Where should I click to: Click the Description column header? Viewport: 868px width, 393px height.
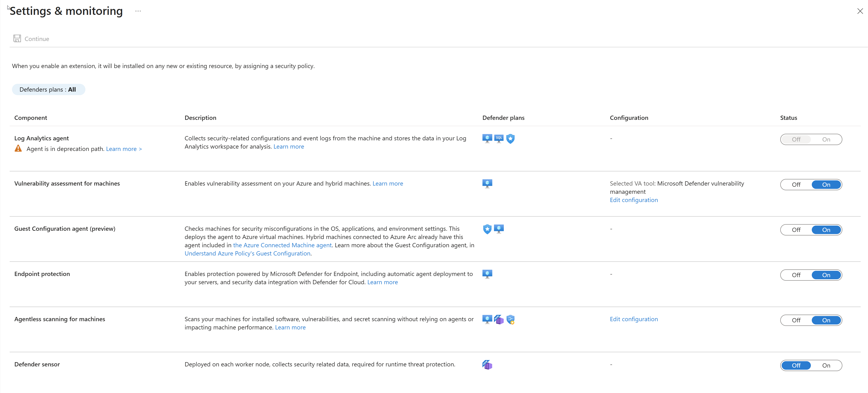[200, 118]
